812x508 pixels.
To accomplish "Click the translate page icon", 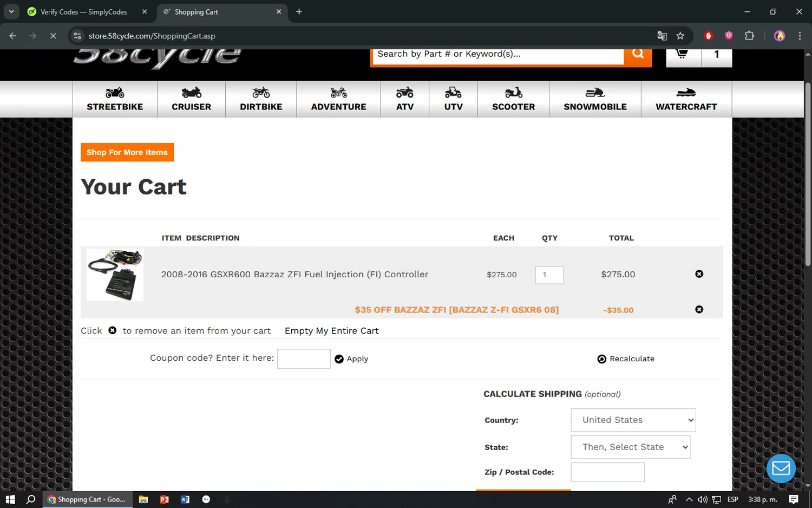I will click(x=662, y=36).
